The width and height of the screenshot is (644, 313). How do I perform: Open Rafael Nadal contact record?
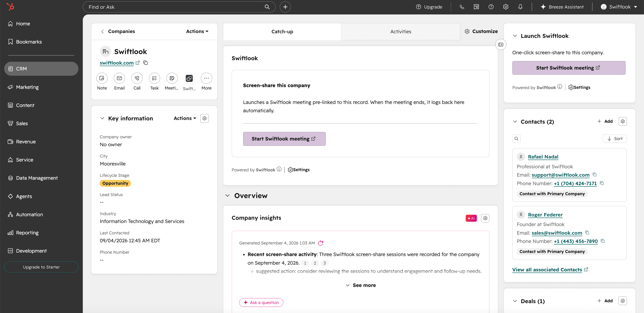pos(543,157)
